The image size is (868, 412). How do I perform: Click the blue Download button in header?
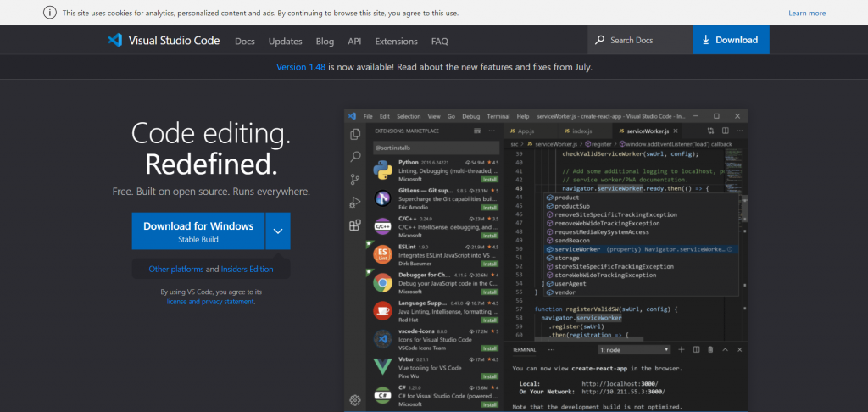click(x=731, y=40)
